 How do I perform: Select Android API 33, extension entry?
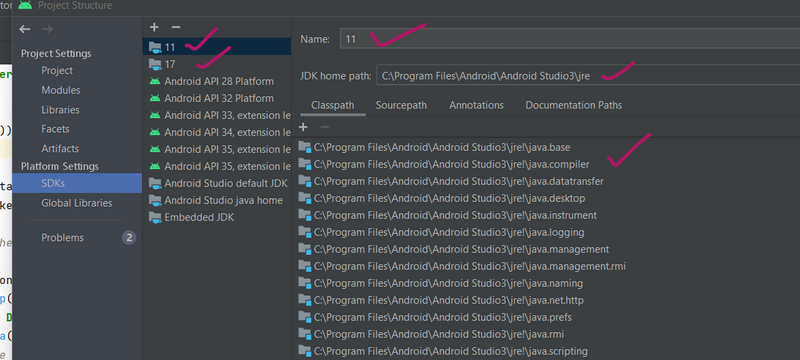[217, 115]
